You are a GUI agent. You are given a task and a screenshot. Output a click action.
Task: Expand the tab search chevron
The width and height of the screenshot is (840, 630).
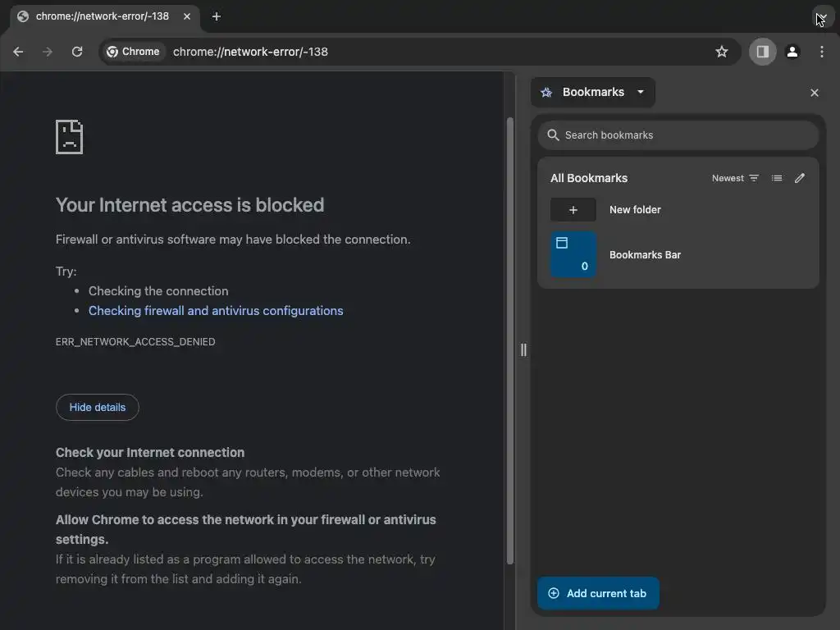(821, 16)
